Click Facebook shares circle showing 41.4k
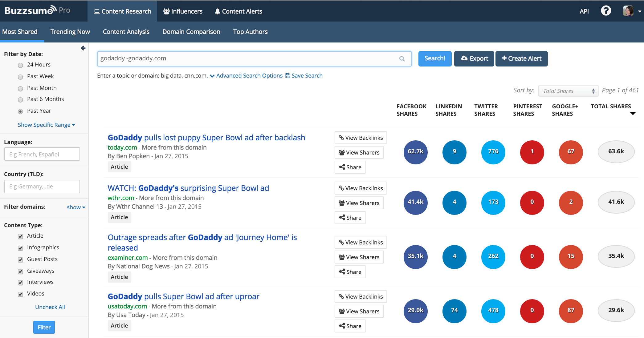 click(x=415, y=203)
